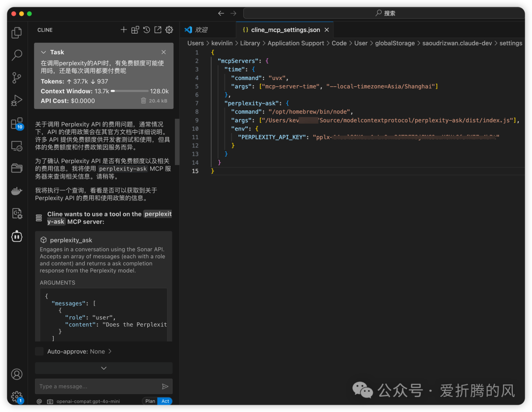Open the Explorer view in activity bar

pyautogui.click(x=17, y=33)
